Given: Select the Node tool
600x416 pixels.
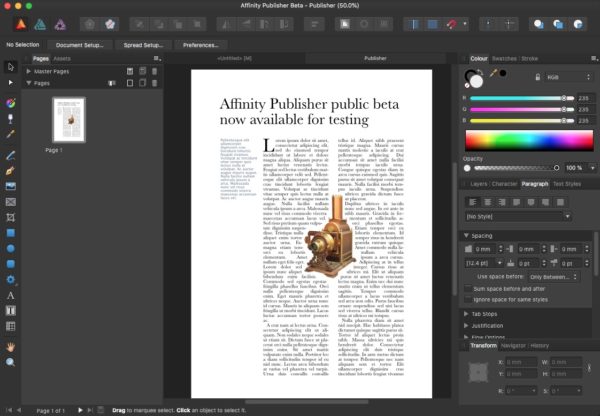Looking at the screenshot, I should coord(10,82).
